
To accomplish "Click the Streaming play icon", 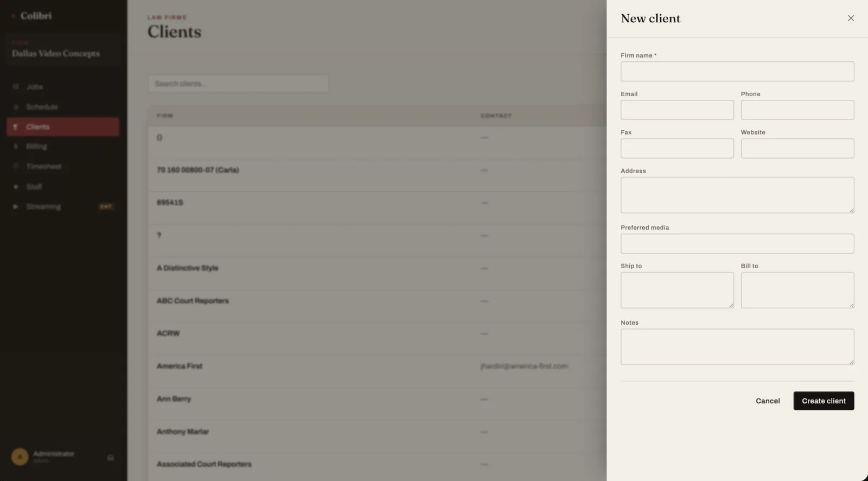I will click(16, 206).
